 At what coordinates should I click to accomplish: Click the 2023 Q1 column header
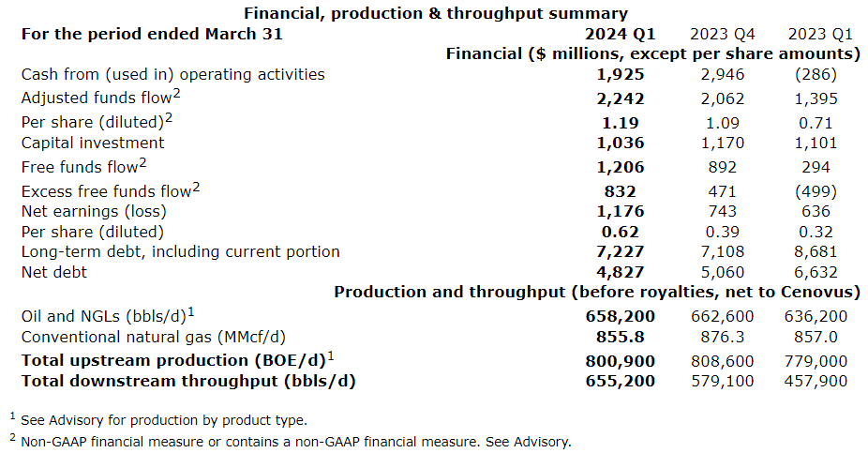coord(812,34)
